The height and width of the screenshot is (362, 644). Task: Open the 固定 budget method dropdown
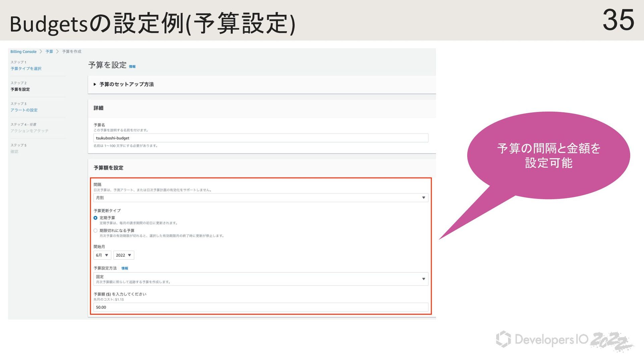tap(261, 279)
